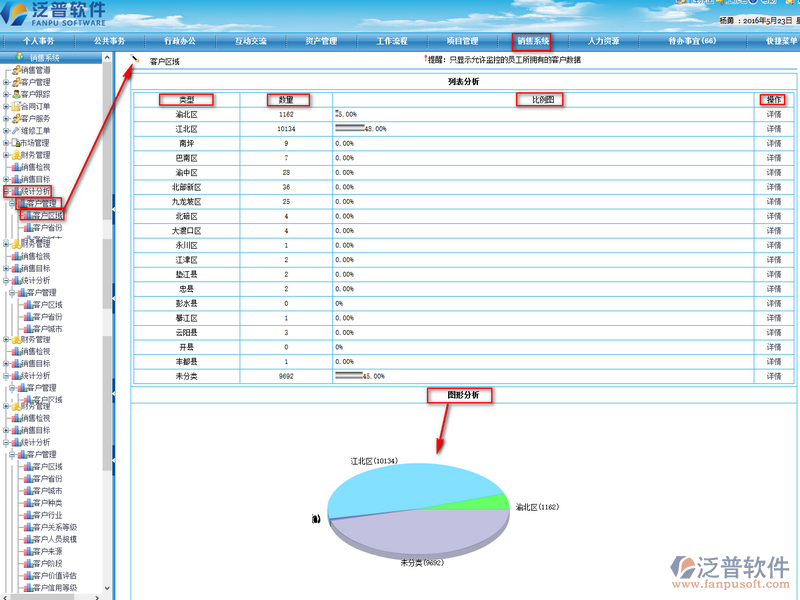Image resolution: width=800 pixels, height=600 pixels.
Task: Click the 客户跟踪 person icon
Action: [x=15, y=94]
